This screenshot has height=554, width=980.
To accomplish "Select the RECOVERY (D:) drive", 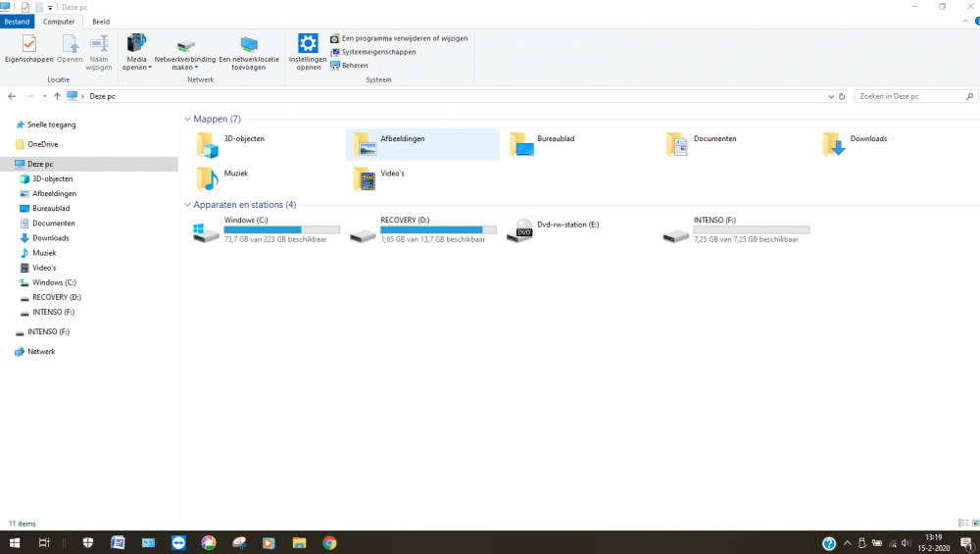I will pos(423,230).
